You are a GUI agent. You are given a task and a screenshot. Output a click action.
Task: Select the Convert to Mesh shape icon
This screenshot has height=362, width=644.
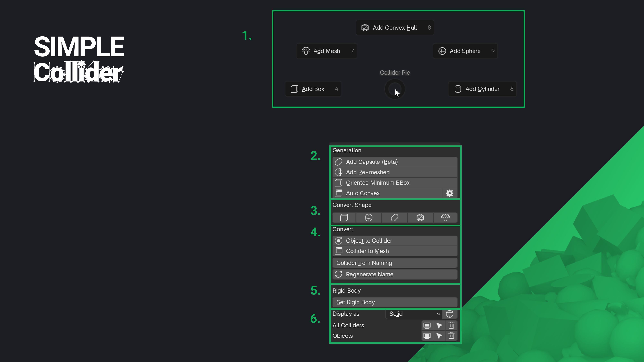click(x=445, y=218)
